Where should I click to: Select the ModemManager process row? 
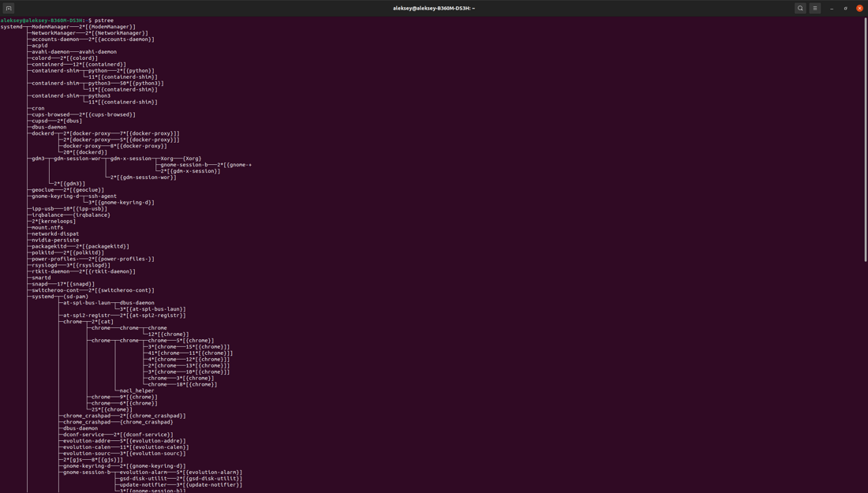click(83, 27)
